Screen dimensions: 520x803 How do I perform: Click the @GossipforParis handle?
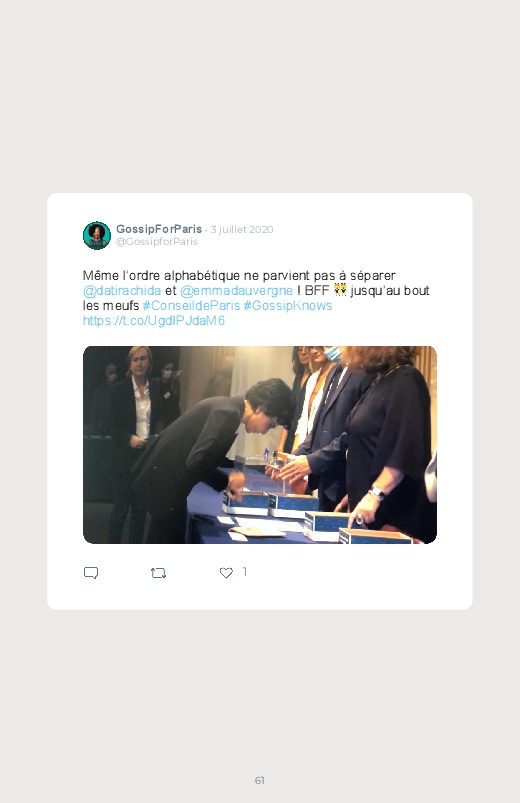click(157, 242)
